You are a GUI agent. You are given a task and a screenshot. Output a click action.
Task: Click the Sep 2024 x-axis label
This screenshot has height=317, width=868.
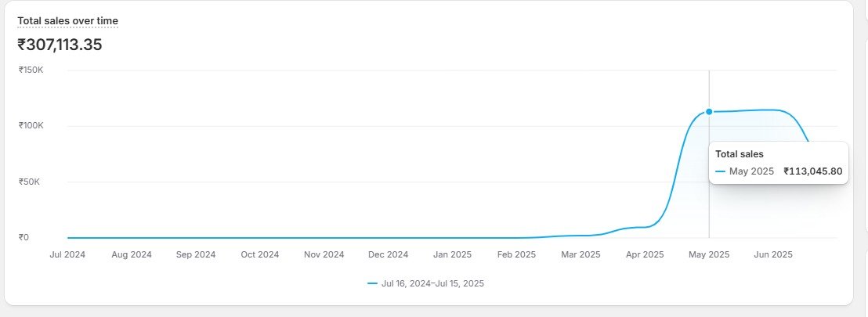[x=196, y=255]
